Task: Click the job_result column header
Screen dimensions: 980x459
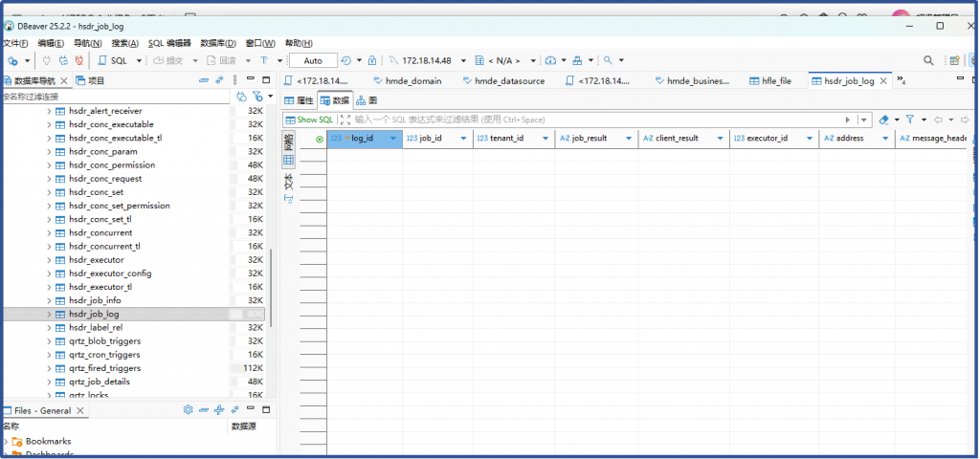Action: coord(595,139)
